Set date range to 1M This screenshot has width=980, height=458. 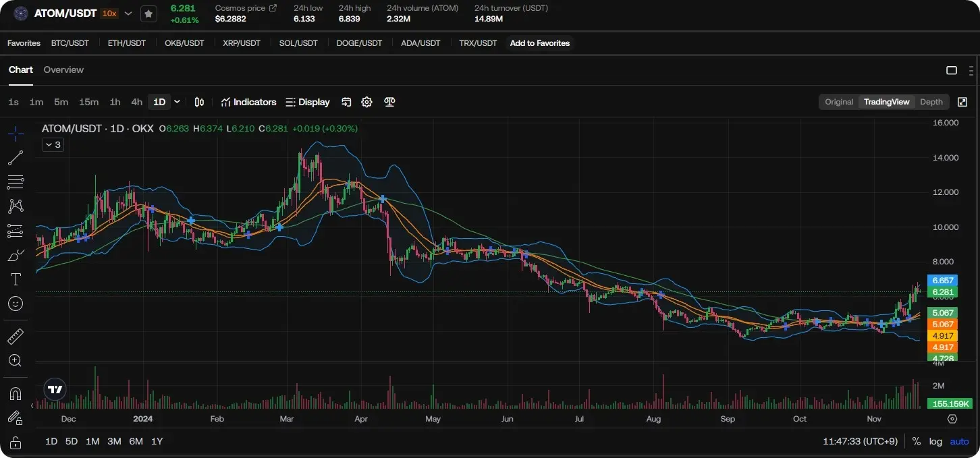[x=92, y=442]
